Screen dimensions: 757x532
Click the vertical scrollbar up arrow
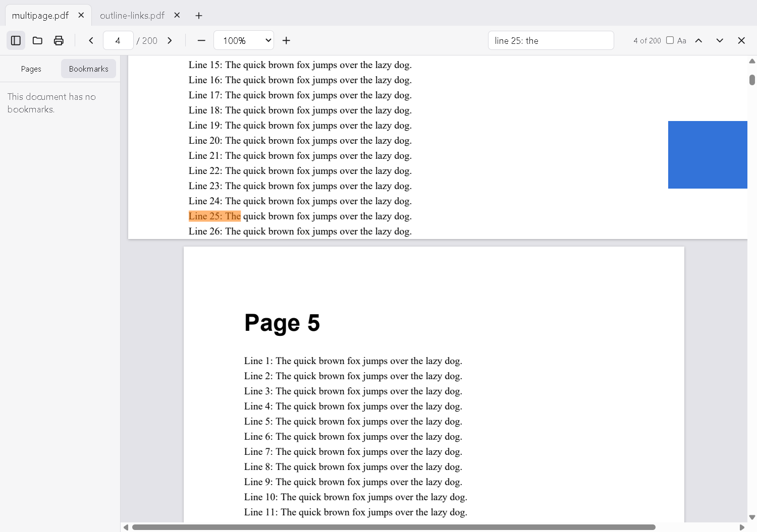(752, 61)
